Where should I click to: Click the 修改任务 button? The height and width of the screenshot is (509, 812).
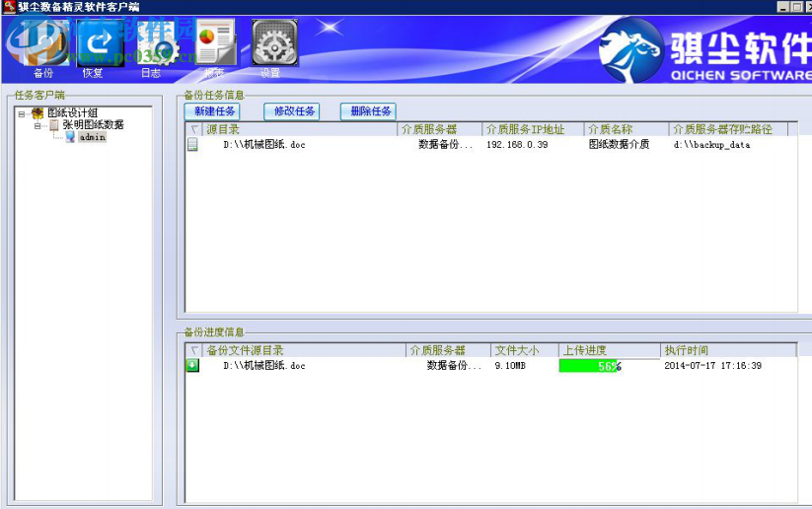pos(293,110)
